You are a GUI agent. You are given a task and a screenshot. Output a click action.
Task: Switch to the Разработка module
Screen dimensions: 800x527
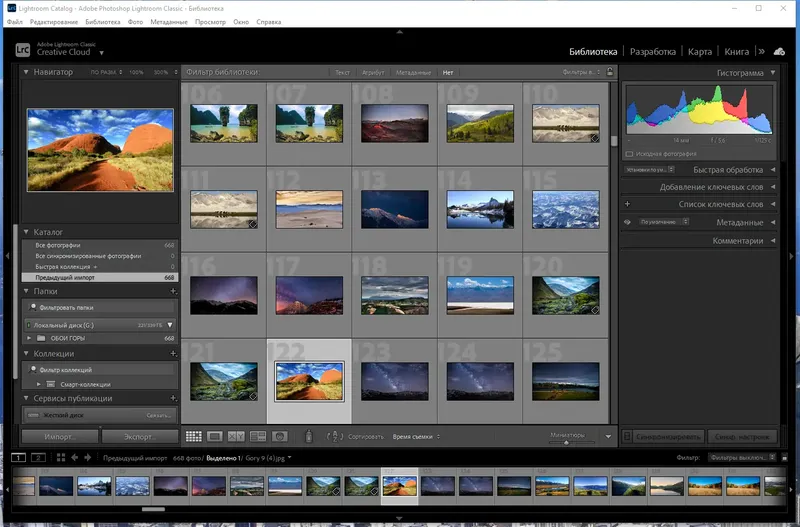pyautogui.click(x=654, y=51)
